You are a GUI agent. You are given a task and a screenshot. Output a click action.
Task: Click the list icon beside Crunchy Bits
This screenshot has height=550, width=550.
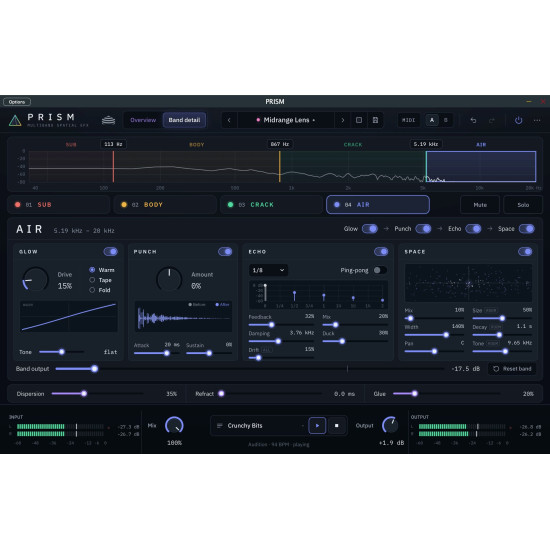220,425
